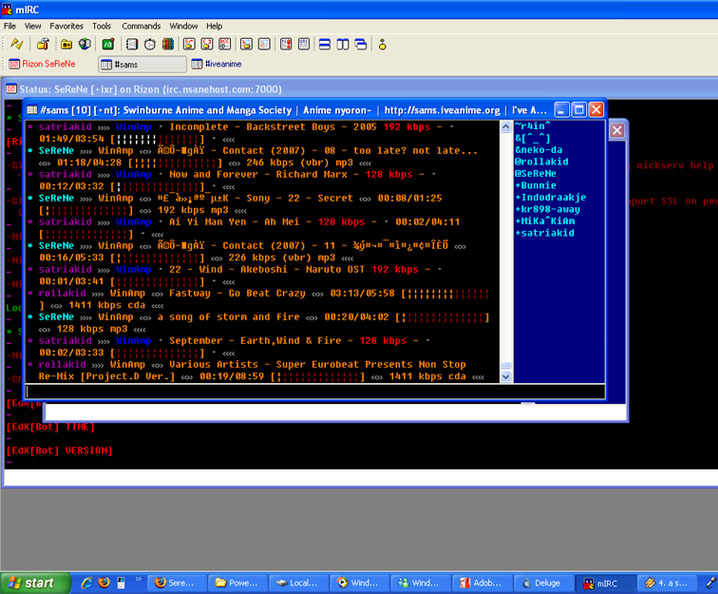Open the Scripts editor toolbar icon

(107, 44)
